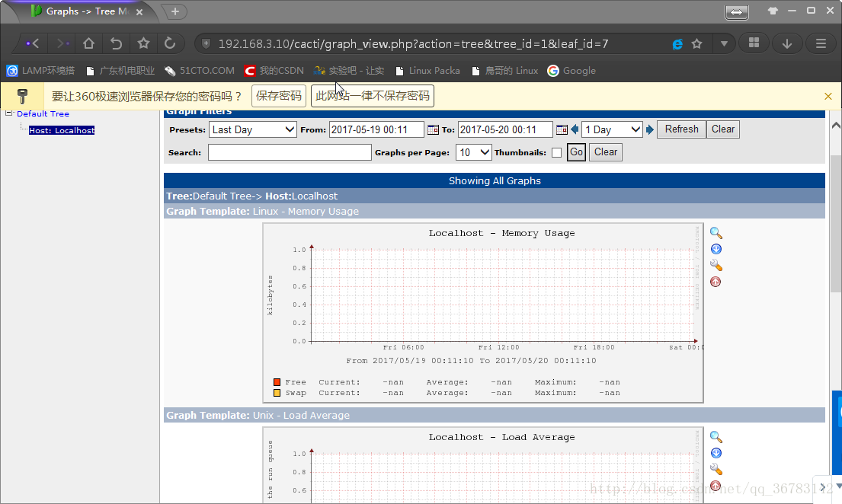Click the Swap yellow legend swatch
842x504 pixels.
277,393
